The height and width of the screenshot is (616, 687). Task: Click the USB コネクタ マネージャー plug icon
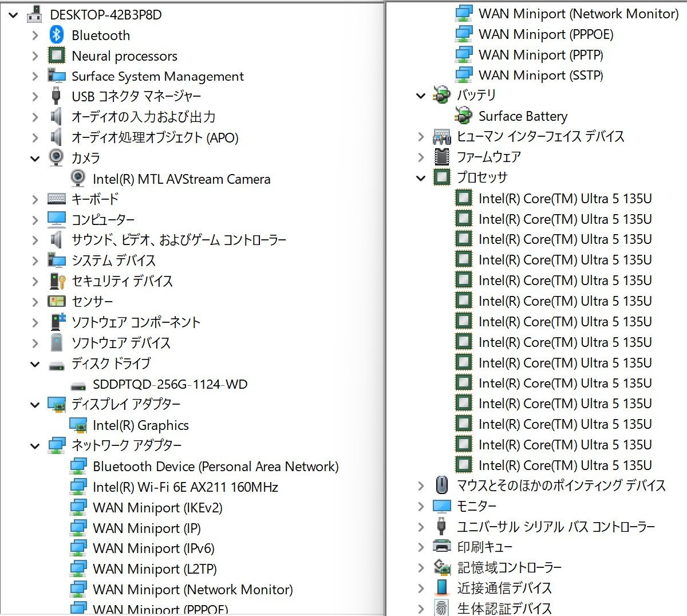56,96
